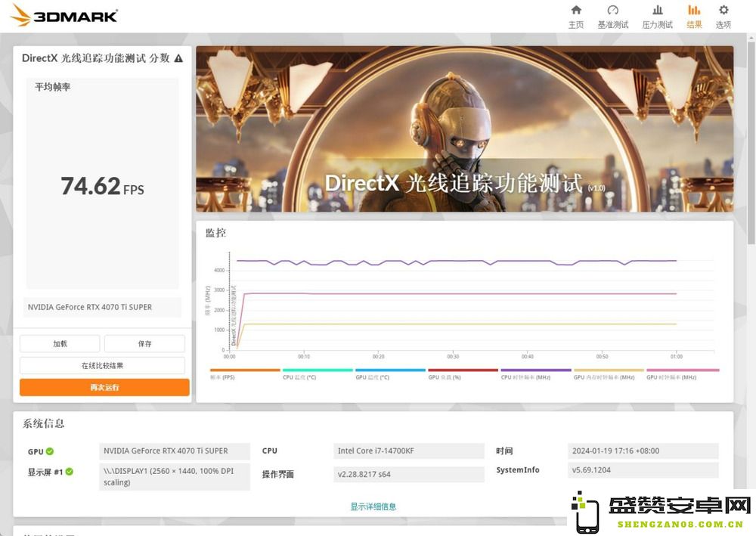Click the orange 再次运行 run again button
This screenshot has height=536, width=756.
(104, 387)
